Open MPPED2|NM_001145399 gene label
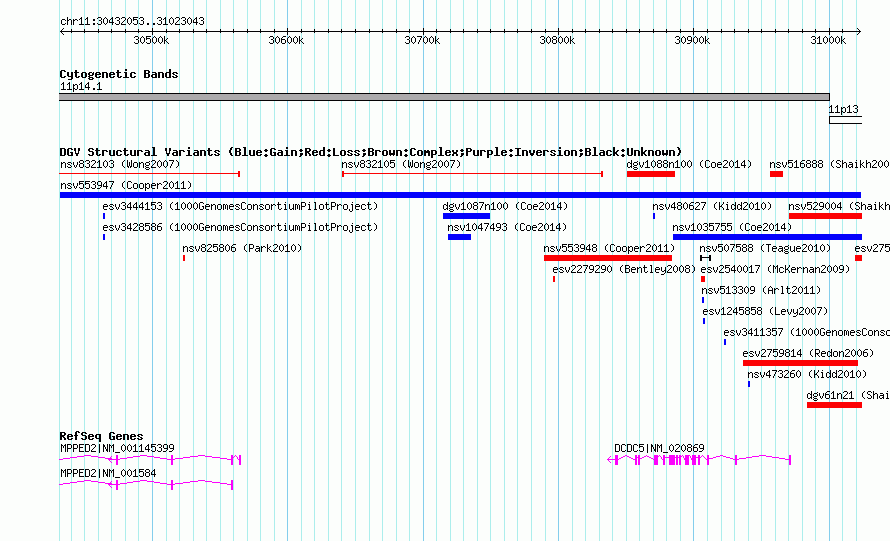890x541 pixels. (x=117, y=448)
